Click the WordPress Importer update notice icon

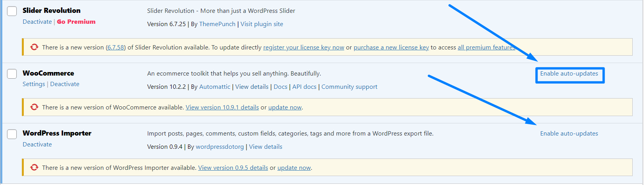(34, 167)
